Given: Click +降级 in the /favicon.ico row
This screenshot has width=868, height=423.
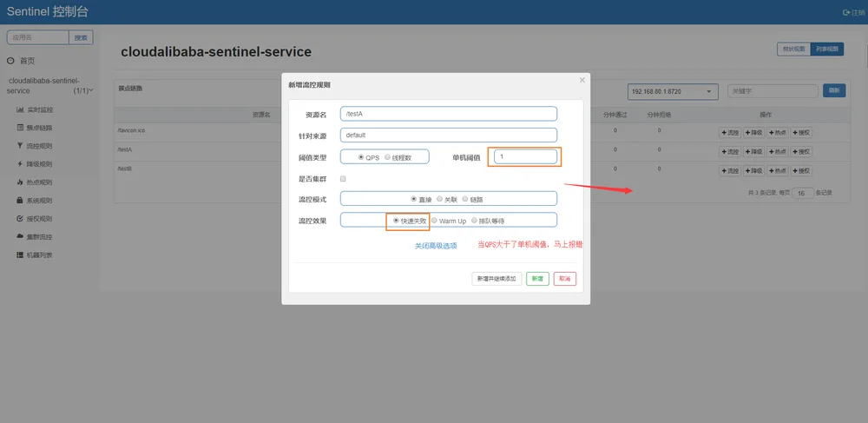Looking at the screenshot, I should (x=753, y=133).
